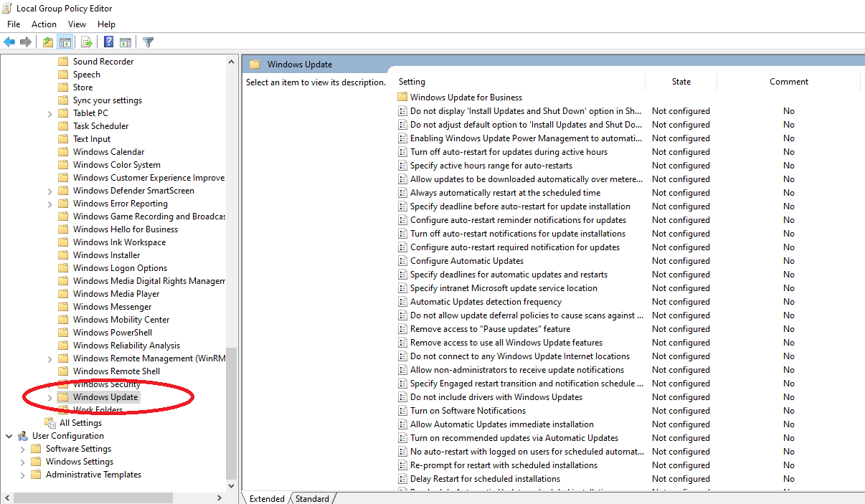Select 'Turn on recommended updates via Automatic Updates'

514,438
